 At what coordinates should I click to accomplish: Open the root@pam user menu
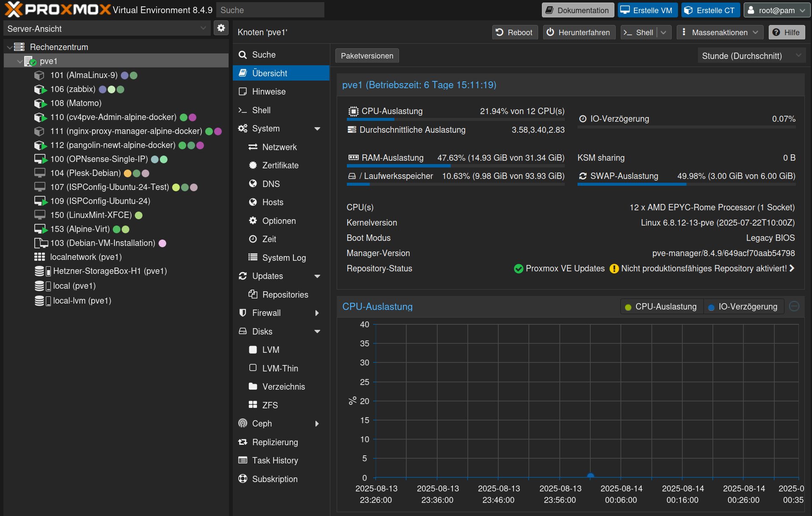pyautogui.click(x=777, y=10)
